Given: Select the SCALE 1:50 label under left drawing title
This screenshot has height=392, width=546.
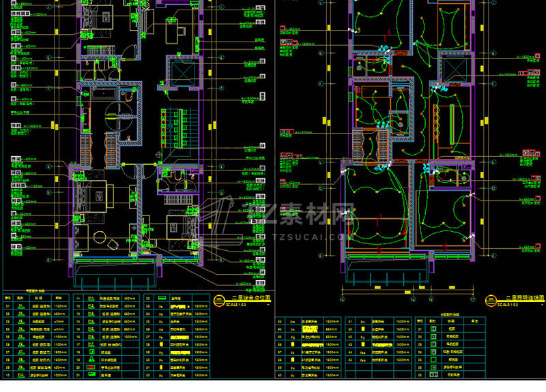Looking at the screenshot, I should pos(235,305).
